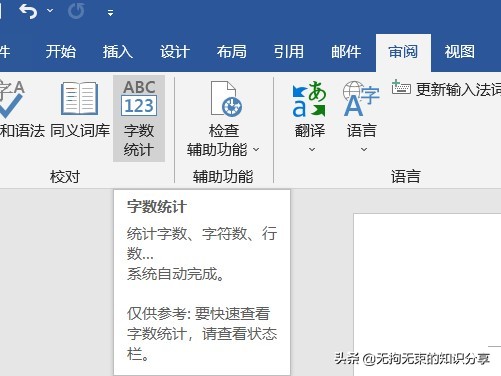Switch to the 视图 tab
Image resolution: width=501 pixels, height=376 pixels.
click(460, 52)
